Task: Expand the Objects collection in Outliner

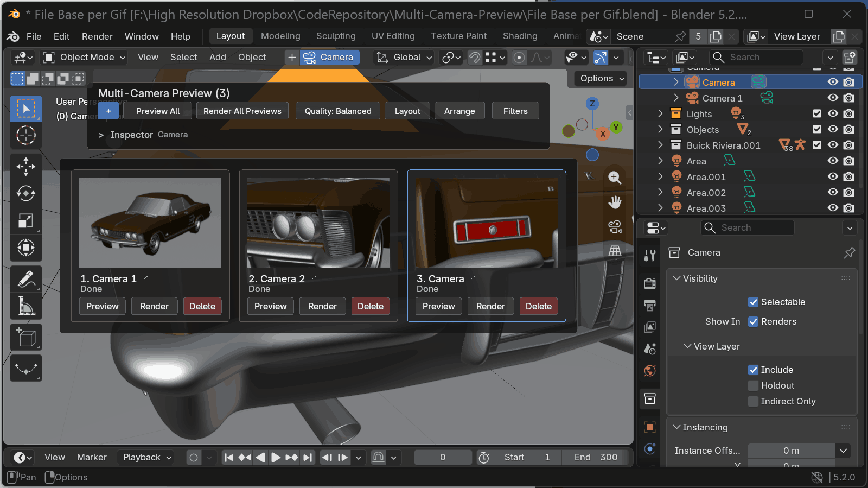Action: (660, 129)
